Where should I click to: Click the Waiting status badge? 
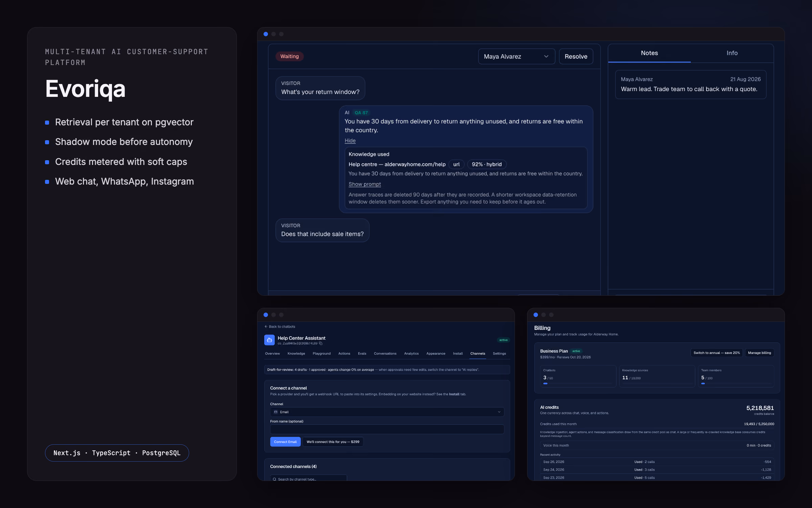coord(289,57)
